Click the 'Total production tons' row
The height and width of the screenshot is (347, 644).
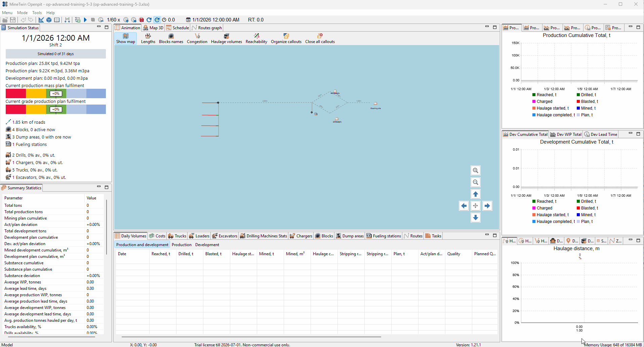53,212
